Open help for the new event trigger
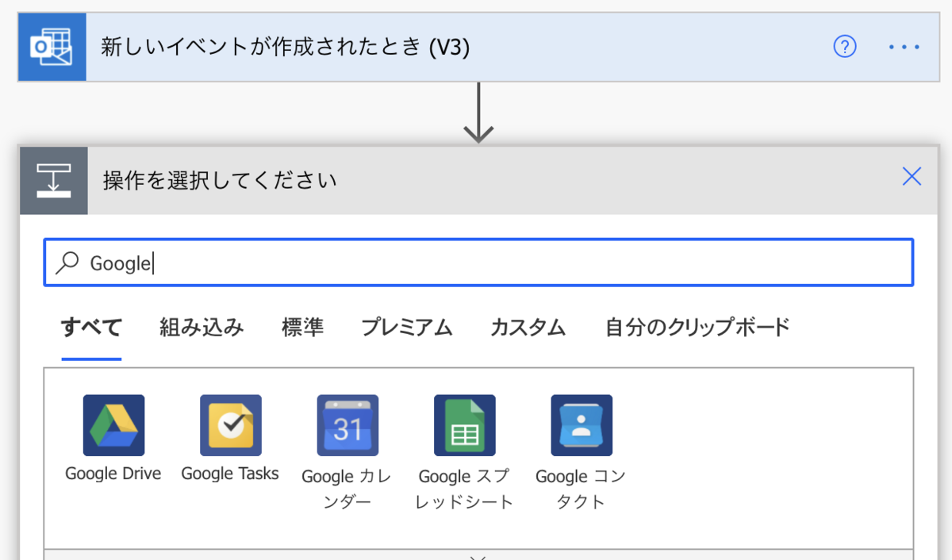The width and height of the screenshot is (952, 560). (x=845, y=47)
